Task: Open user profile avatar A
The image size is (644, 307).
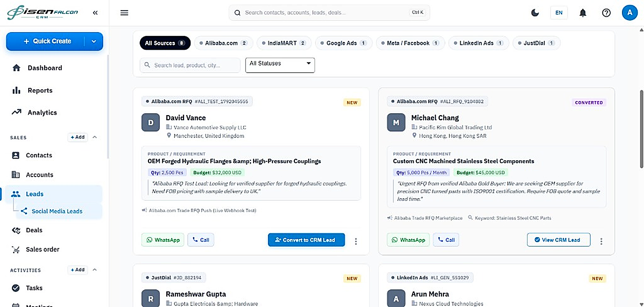Action: click(x=630, y=13)
